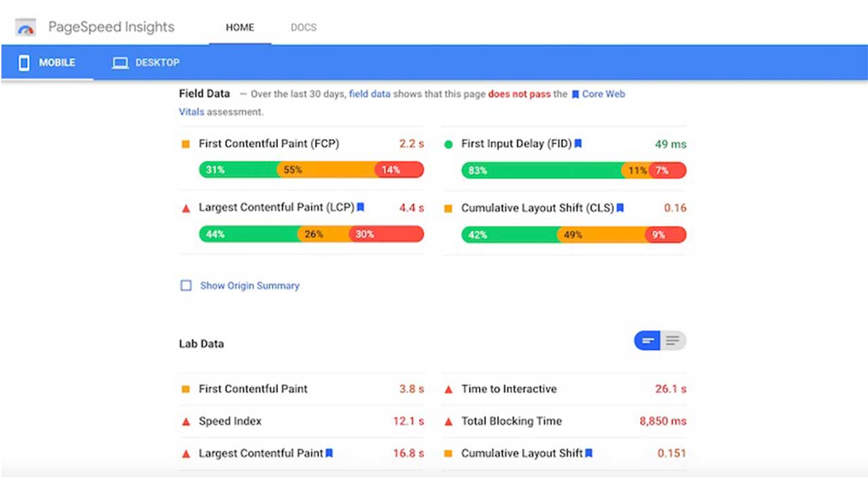Click the bookmark icon next to Core Web Vitals
This screenshot has width=868, height=488.
(x=575, y=95)
